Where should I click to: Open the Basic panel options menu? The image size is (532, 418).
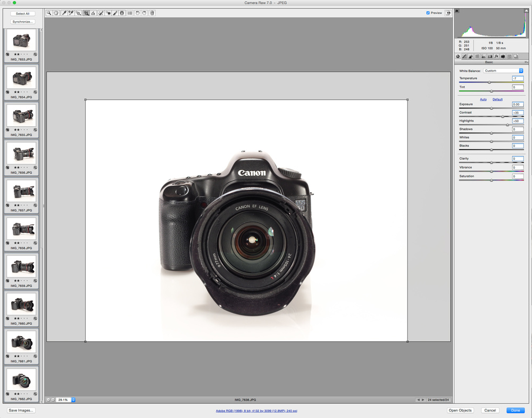(526, 62)
